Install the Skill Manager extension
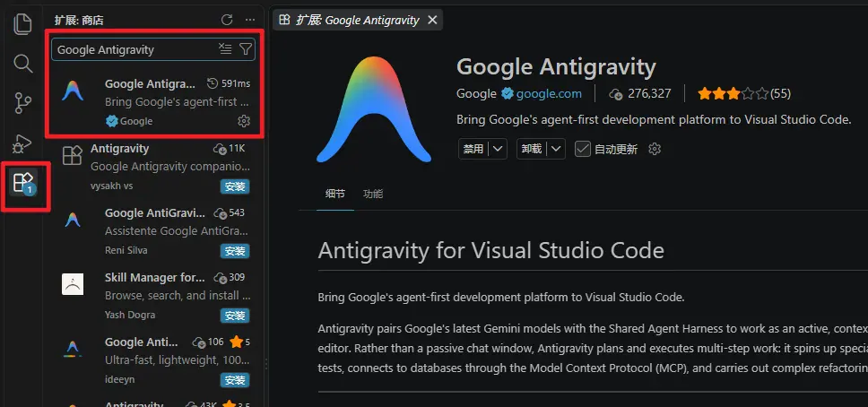The height and width of the screenshot is (407, 868). pos(235,315)
